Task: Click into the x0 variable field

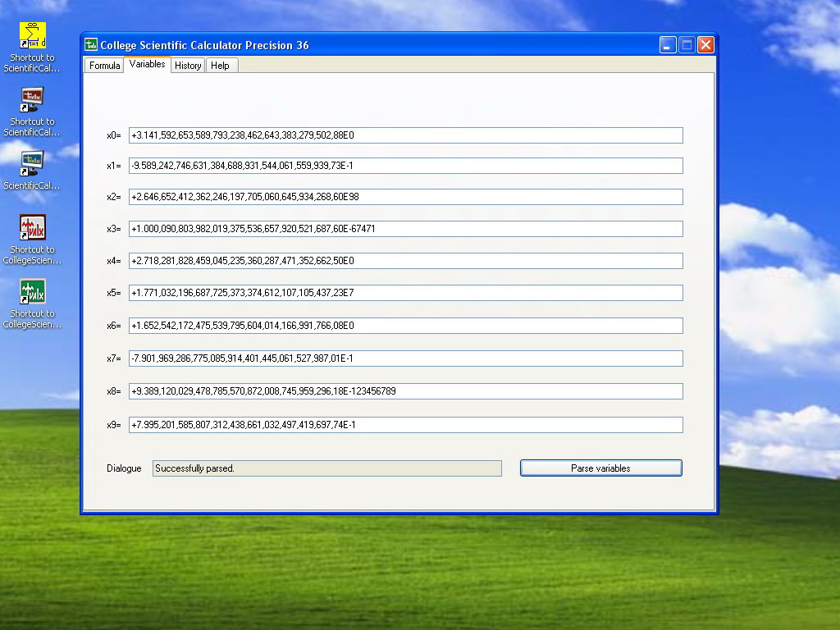Action: click(406, 135)
